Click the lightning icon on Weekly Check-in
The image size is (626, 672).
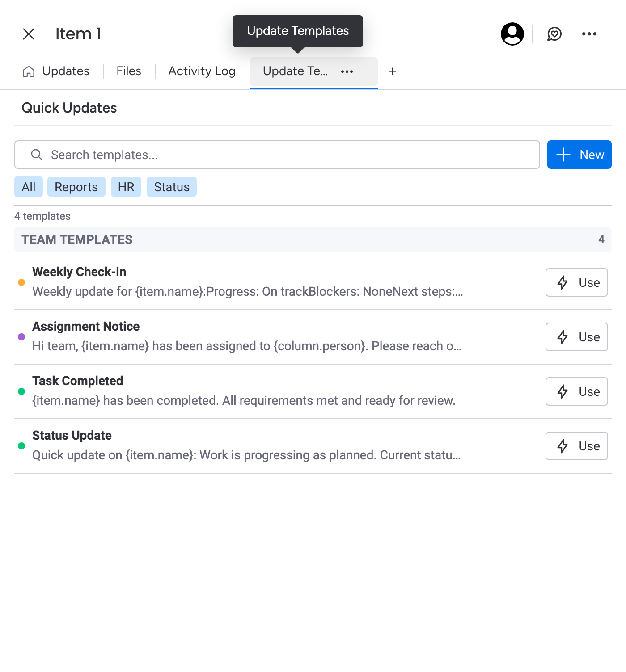[x=563, y=282]
